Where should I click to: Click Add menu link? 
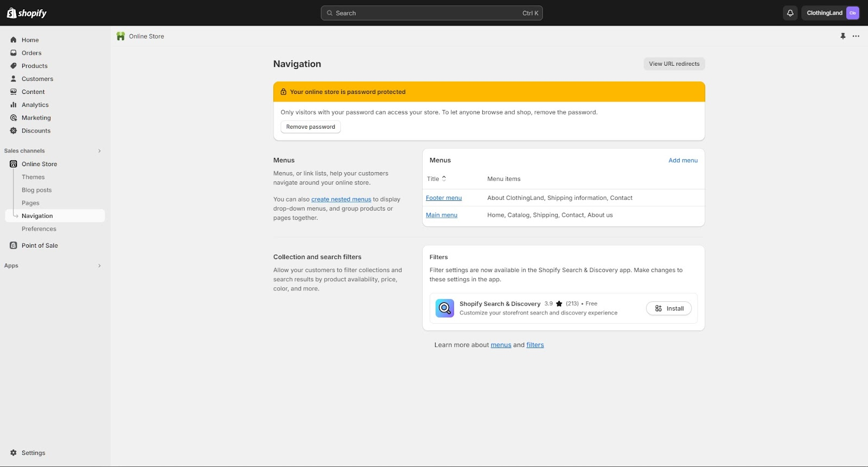coord(683,160)
